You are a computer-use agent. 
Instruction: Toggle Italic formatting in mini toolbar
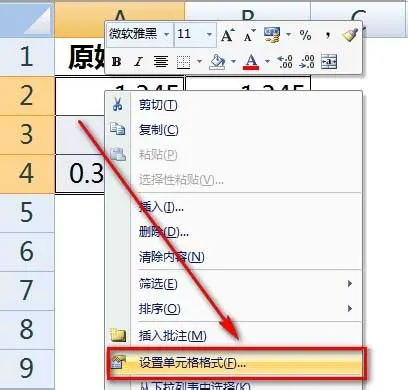pyautogui.click(x=138, y=62)
